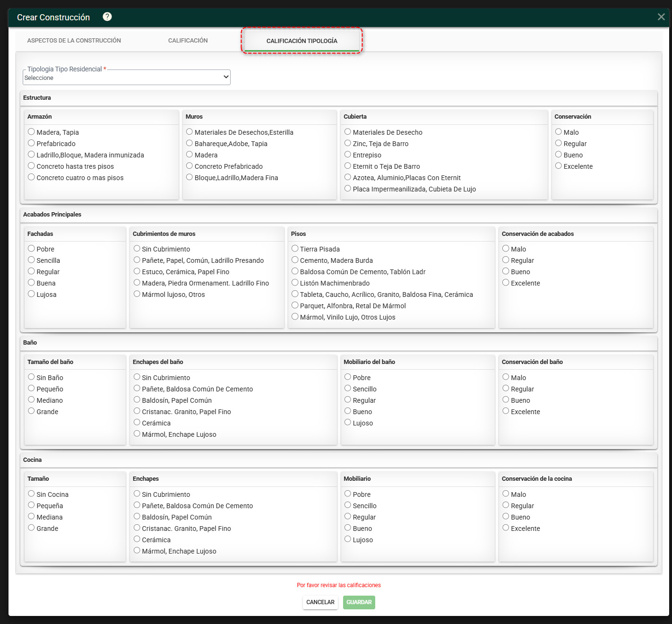Switch to the Calificación tab
The width and height of the screenshot is (672, 624).
pyautogui.click(x=188, y=41)
